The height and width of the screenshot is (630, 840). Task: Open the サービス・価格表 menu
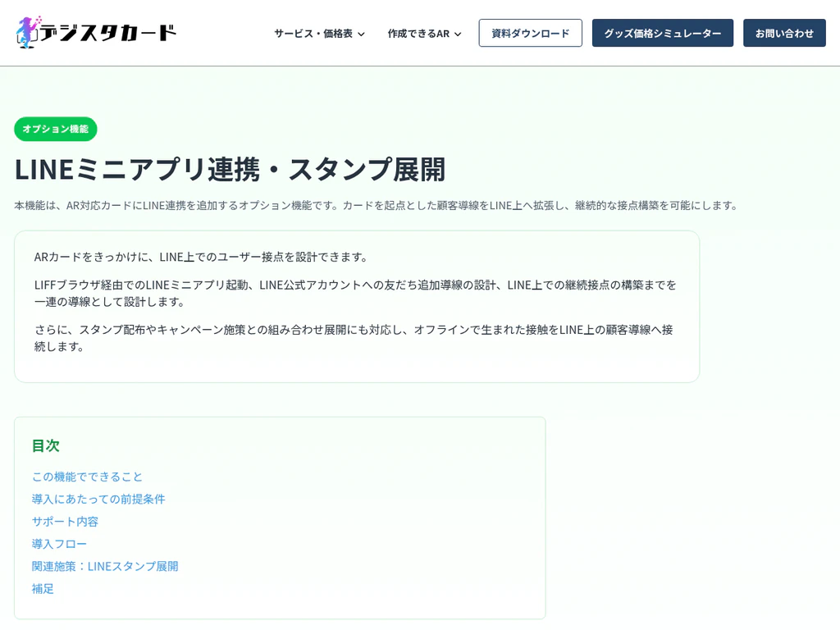(319, 33)
